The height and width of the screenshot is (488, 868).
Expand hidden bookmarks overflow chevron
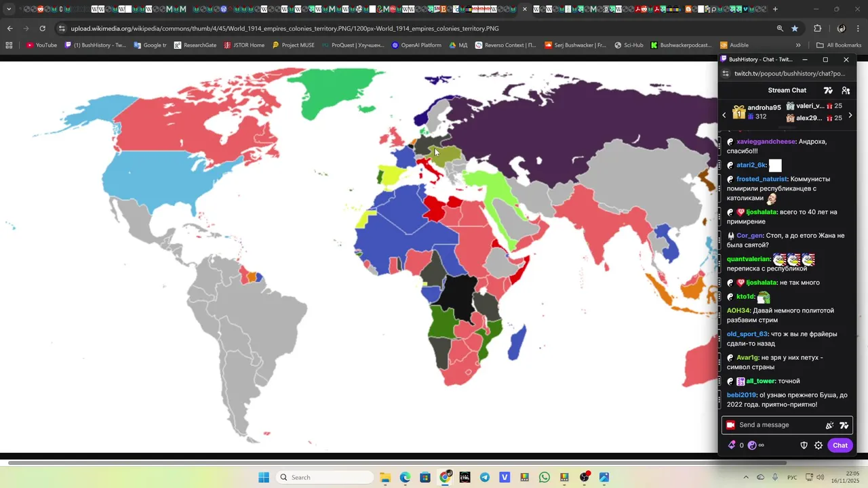click(x=798, y=45)
